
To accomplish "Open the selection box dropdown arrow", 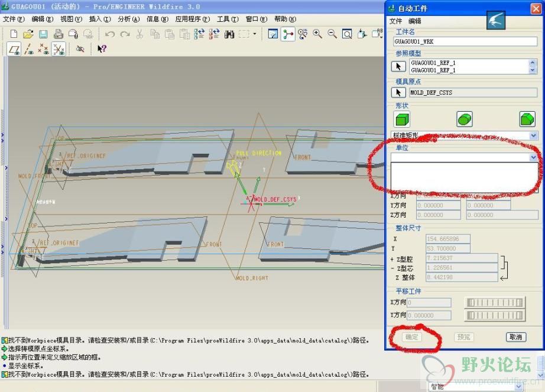I will (x=255, y=34).
